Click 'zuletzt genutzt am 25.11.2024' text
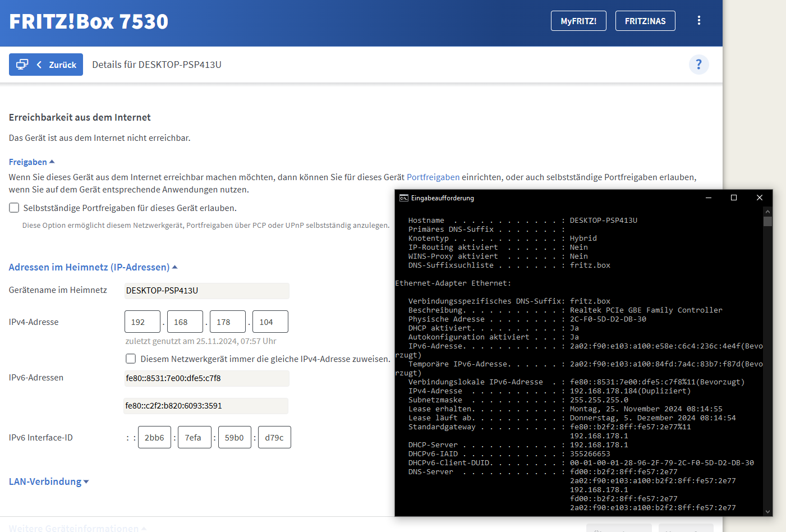The width and height of the screenshot is (786, 532). pos(201,341)
